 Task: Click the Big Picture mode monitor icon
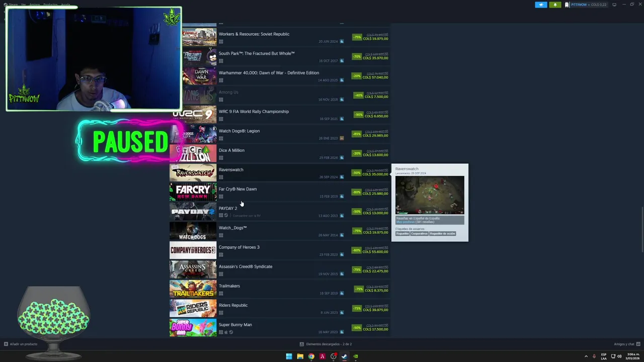pos(614,5)
